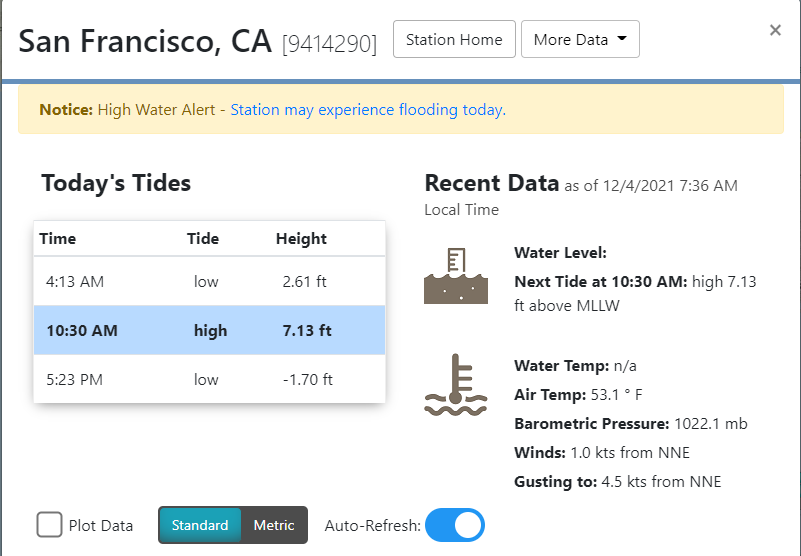801x556 pixels.
Task: Click the Tide column header
Action: 203,239
